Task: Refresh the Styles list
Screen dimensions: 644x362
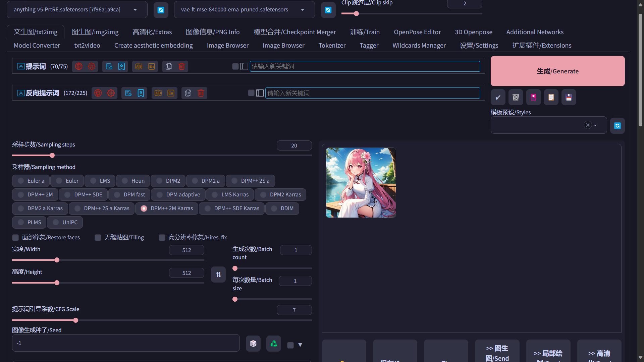Action: coord(617,126)
